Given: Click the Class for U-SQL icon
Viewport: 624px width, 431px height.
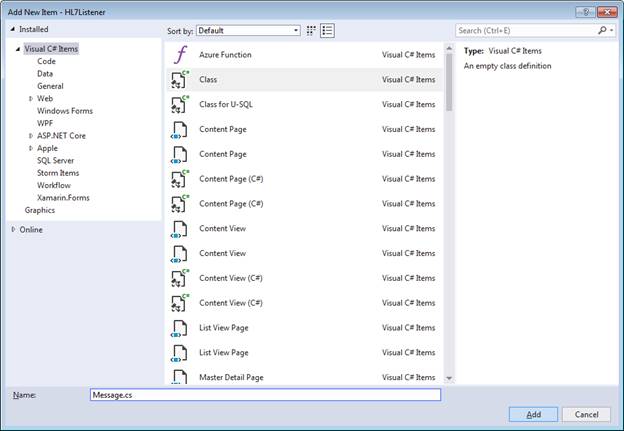Looking at the screenshot, I should (x=179, y=105).
